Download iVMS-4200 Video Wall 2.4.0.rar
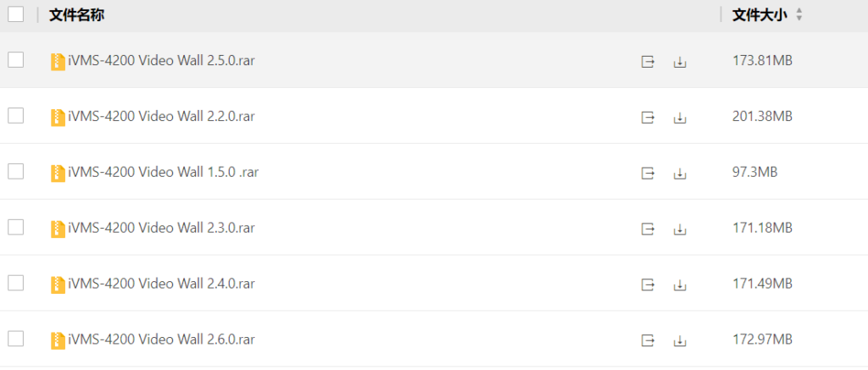 point(679,284)
